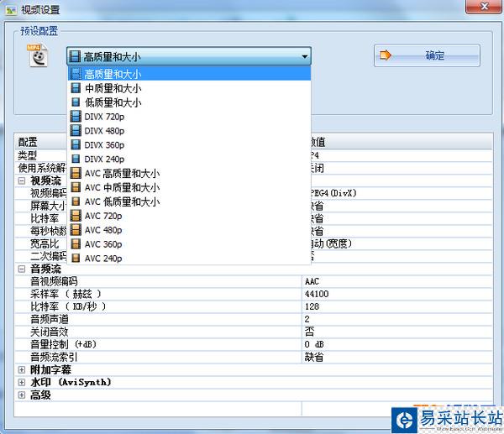The height and width of the screenshot is (434, 504).
Task: Expand the 水印 (AviSynth) section
Action: click(22, 382)
